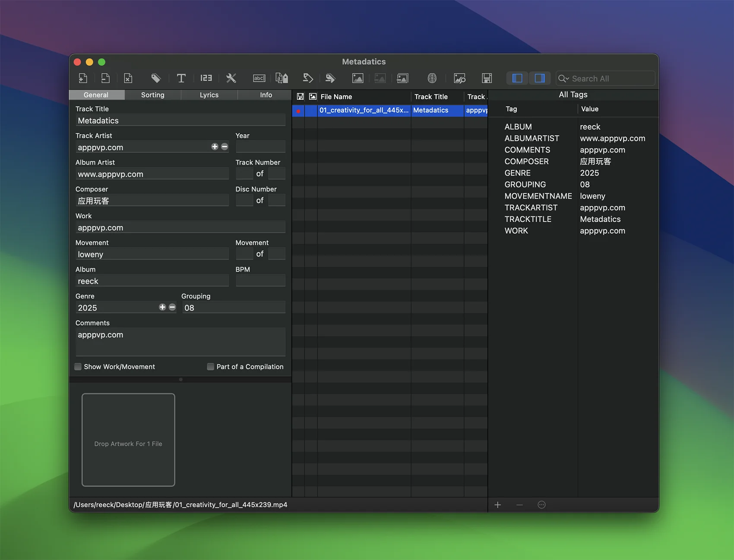Open the circled ellipsis more options button
The width and height of the screenshot is (734, 560).
pos(541,505)
